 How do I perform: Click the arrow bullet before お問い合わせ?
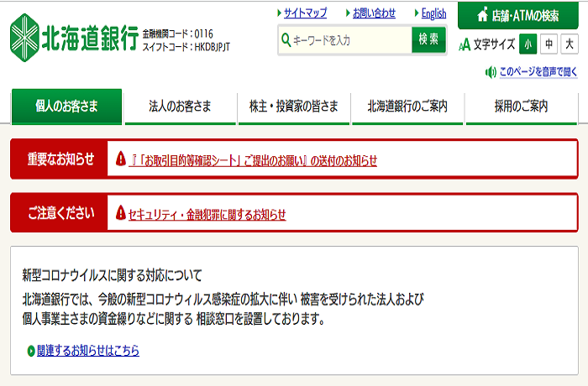[348, 13]
